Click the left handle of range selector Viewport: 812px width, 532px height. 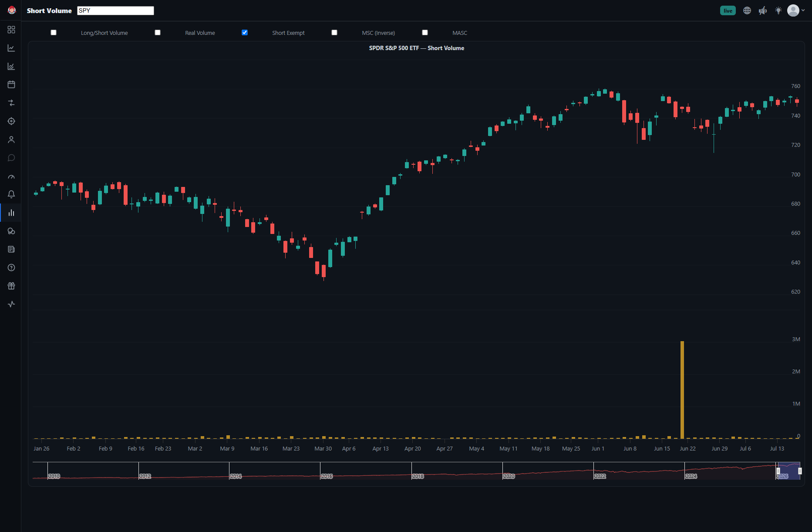pyautogui.click(x=778, y=471)
